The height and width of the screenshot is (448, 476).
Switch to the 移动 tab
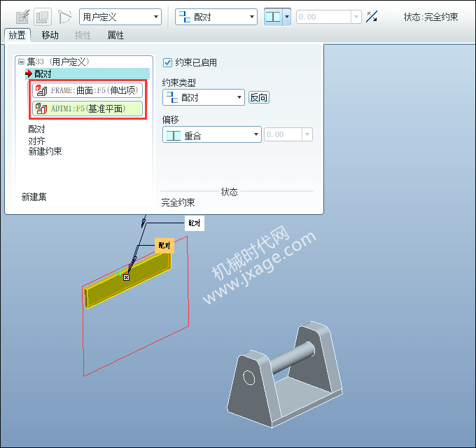(50, 35)
